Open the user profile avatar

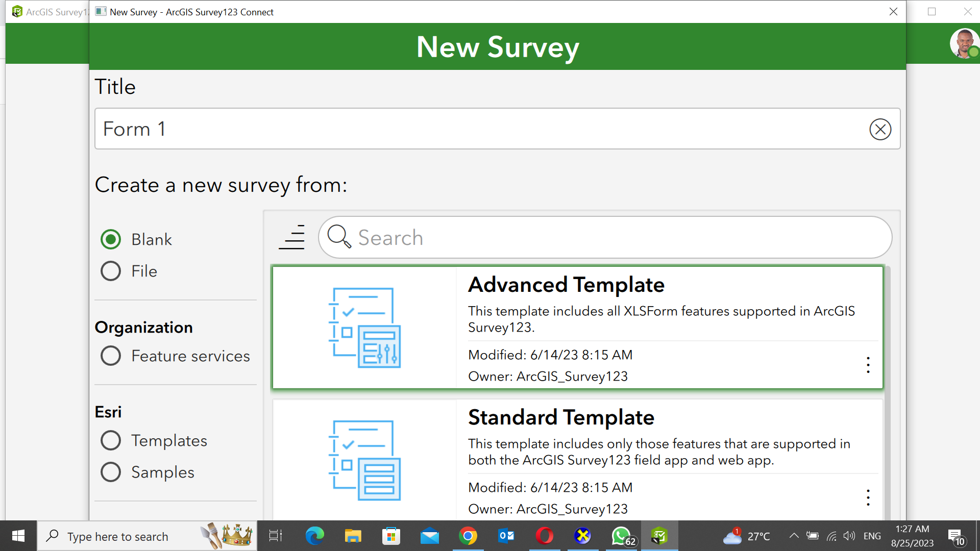pyautogui.click(x=964, y=43)
